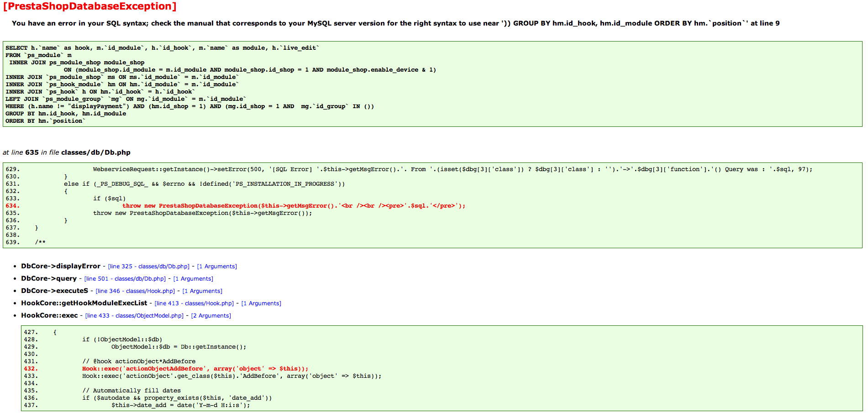The width and height of the screenshot is (868, 418).
Task: Show 1 Arguments link for HookCore::getHookModuleExecList
Action: tap(261, 303)
